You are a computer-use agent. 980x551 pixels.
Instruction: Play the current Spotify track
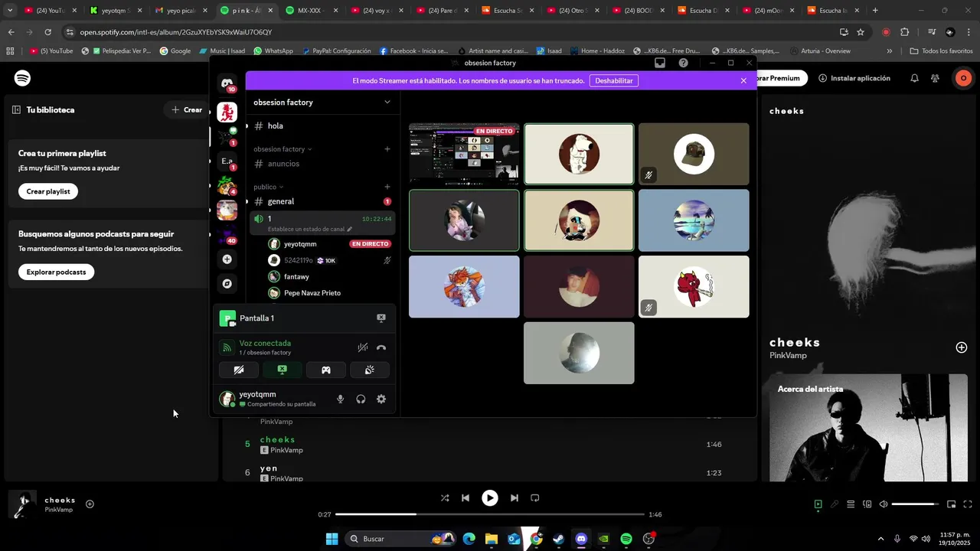pos(490,498)
